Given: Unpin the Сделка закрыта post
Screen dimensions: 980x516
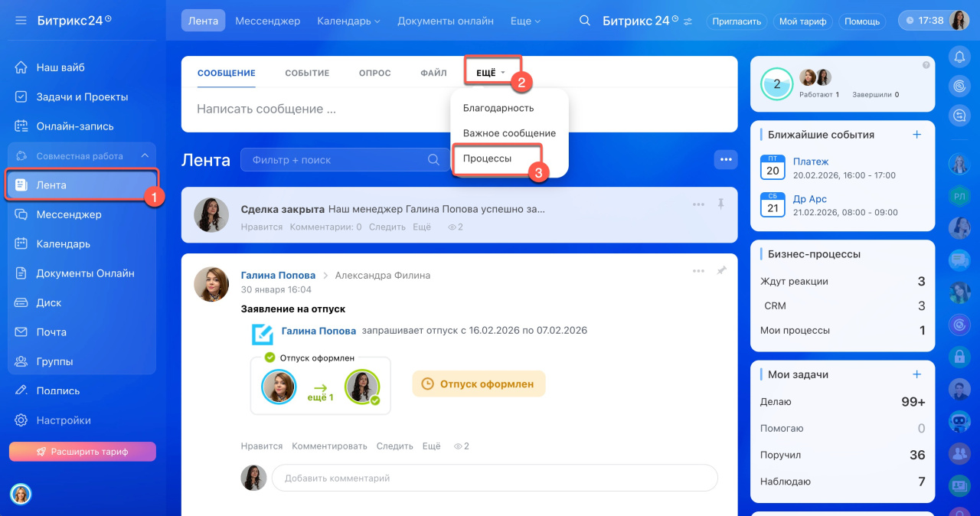Looking at the screenshot, I should (720, 204).
